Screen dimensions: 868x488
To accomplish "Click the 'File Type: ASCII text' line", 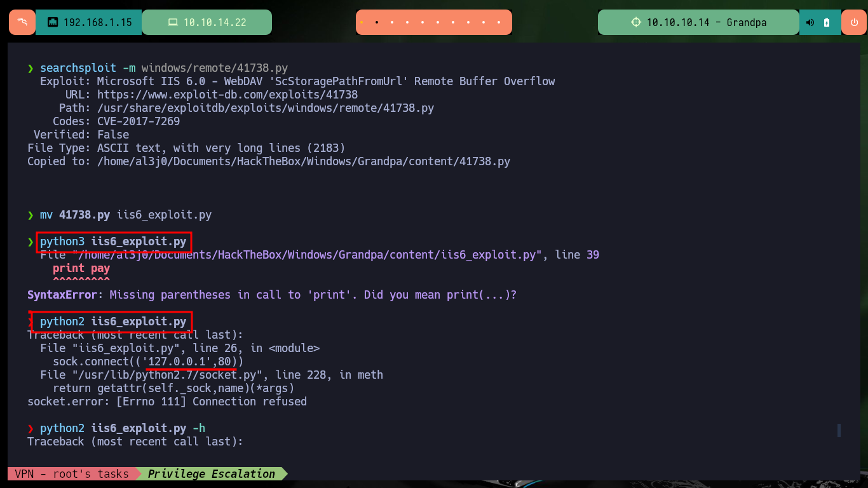I will [x=186, y=148].
